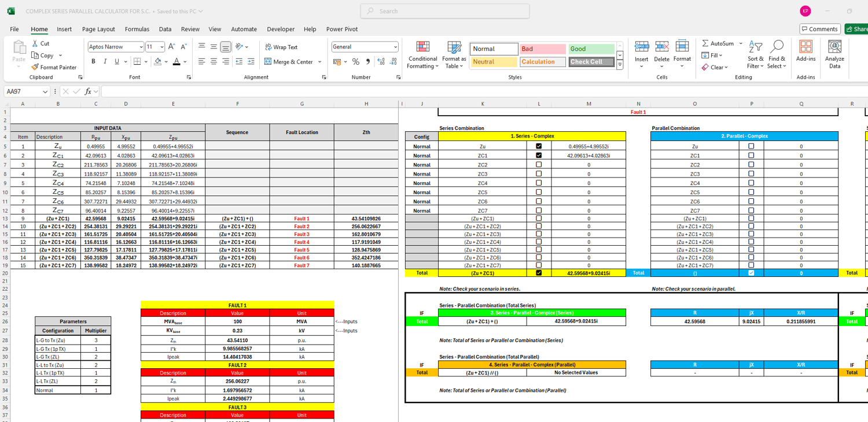Image resolution: width=868 pixels, height=422 pixels.
Task: Open the Copy dropdown arrow
Action: pos(60,55)
